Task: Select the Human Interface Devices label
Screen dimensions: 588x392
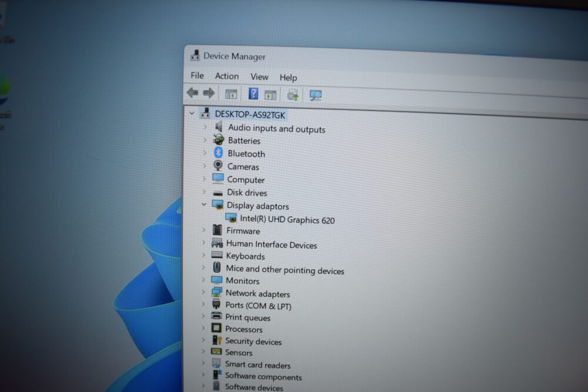Action: [272, 244]
